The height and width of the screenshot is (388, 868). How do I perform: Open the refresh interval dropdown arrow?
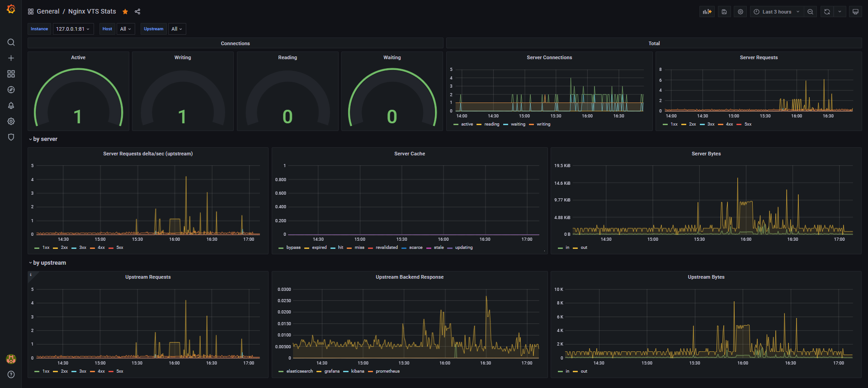tap(840, 12)
